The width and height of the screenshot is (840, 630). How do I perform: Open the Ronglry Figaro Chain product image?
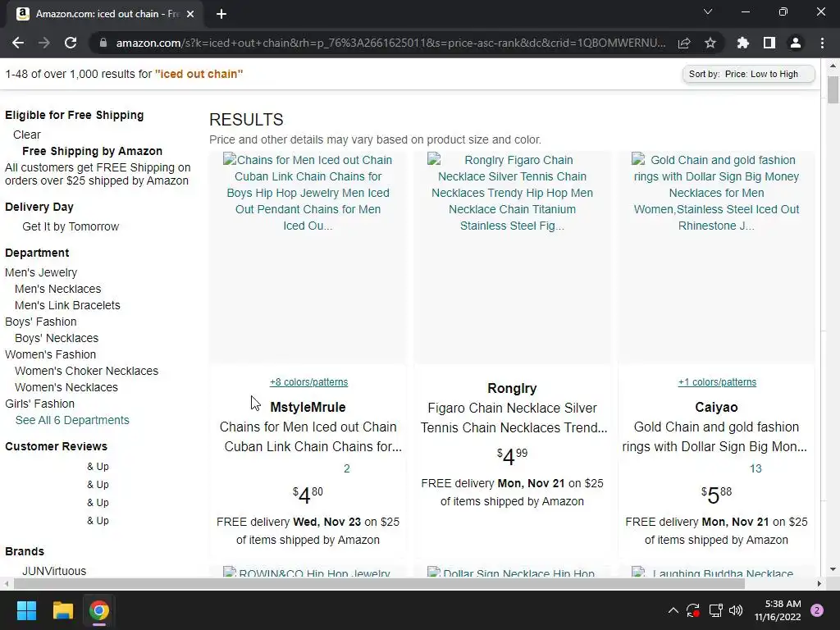click(512, 257)
